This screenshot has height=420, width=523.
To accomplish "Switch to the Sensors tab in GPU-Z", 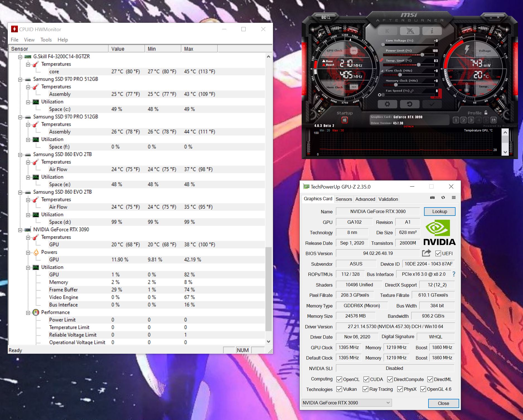I will [344, 199].
